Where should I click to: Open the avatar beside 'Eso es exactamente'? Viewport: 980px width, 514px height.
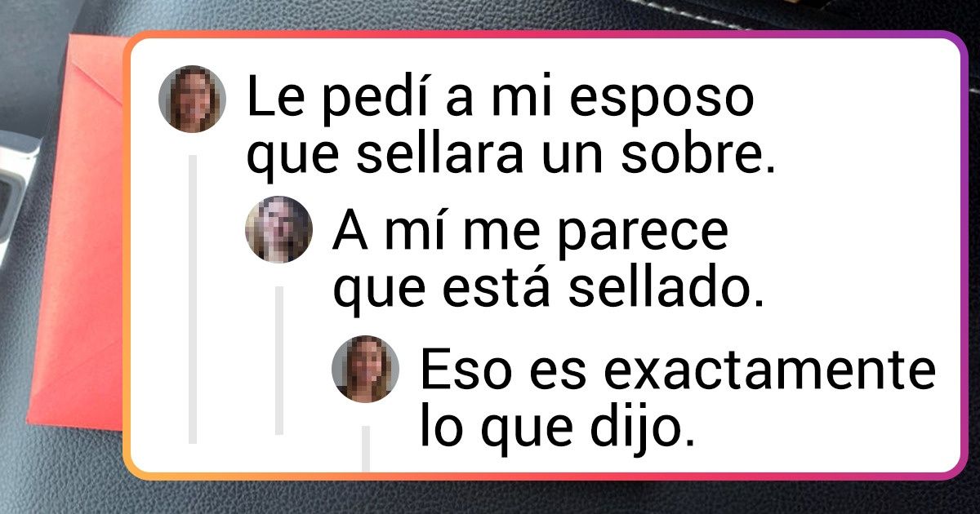(365, 368)
